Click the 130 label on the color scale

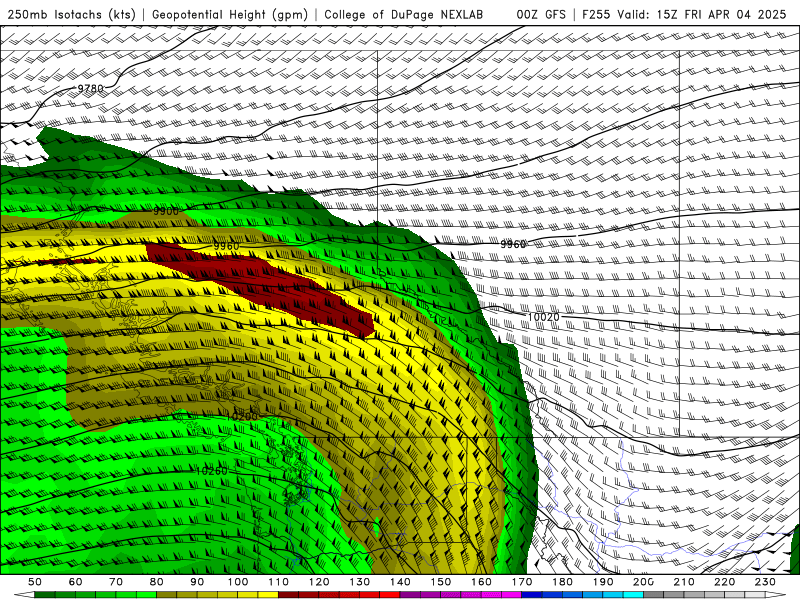360,582
